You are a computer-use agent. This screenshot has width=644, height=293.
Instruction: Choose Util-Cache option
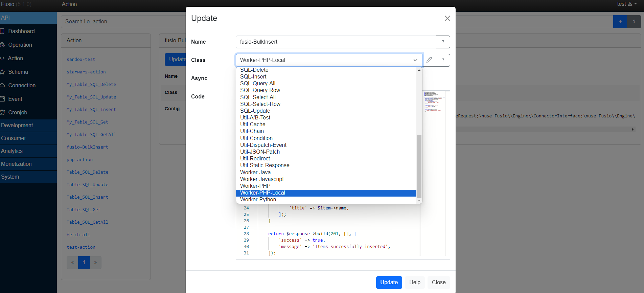(326, 124)
